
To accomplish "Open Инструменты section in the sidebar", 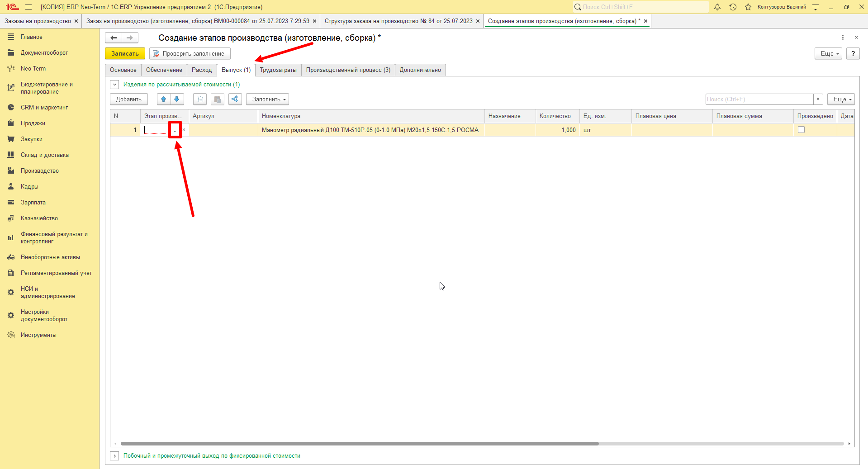I will (x=38, y=335).
